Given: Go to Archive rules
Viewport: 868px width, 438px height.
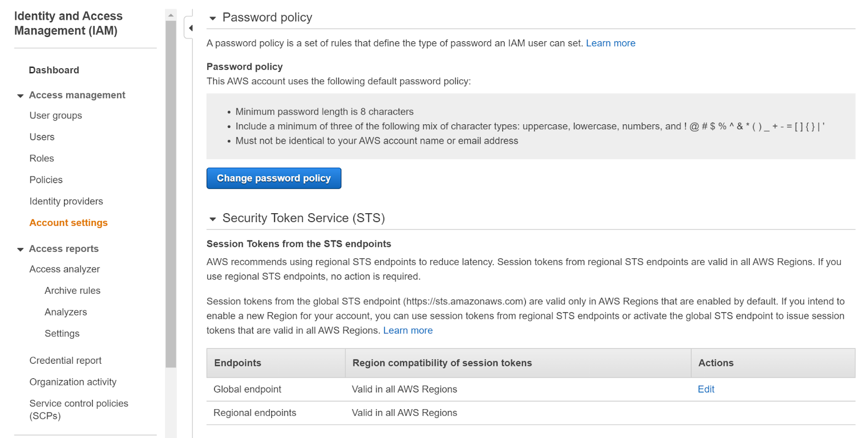Looking at the screenshot, I should coord(72,291).
